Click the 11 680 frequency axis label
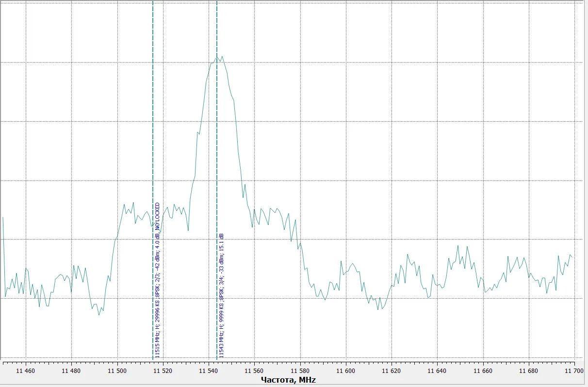Screen dimensions: 588x387 529,371
